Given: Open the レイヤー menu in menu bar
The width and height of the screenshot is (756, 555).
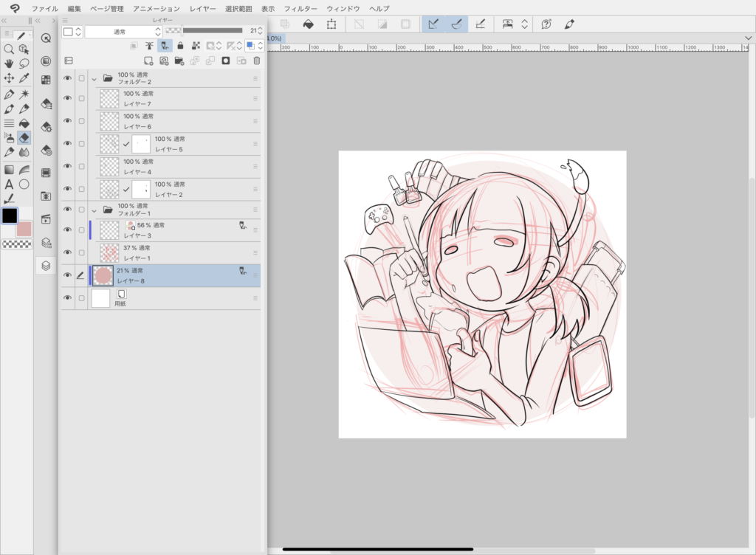Looking at the screenshot, I should coord(203,8).
